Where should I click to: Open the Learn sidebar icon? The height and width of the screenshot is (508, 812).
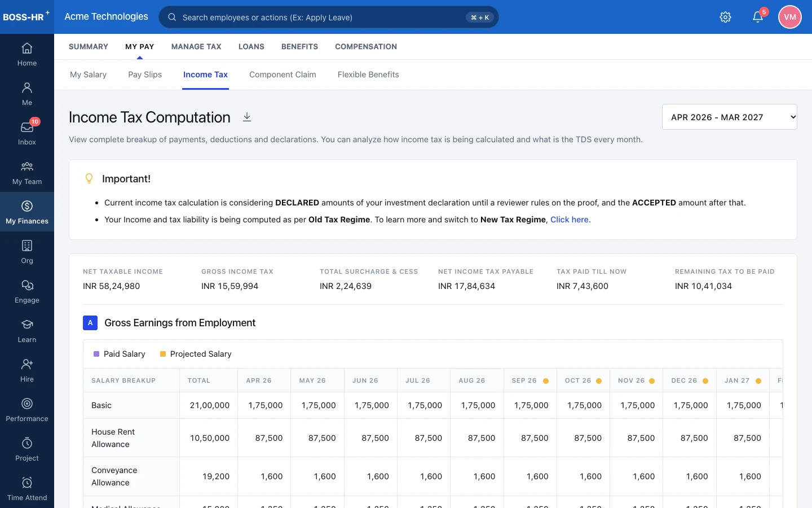27,325
